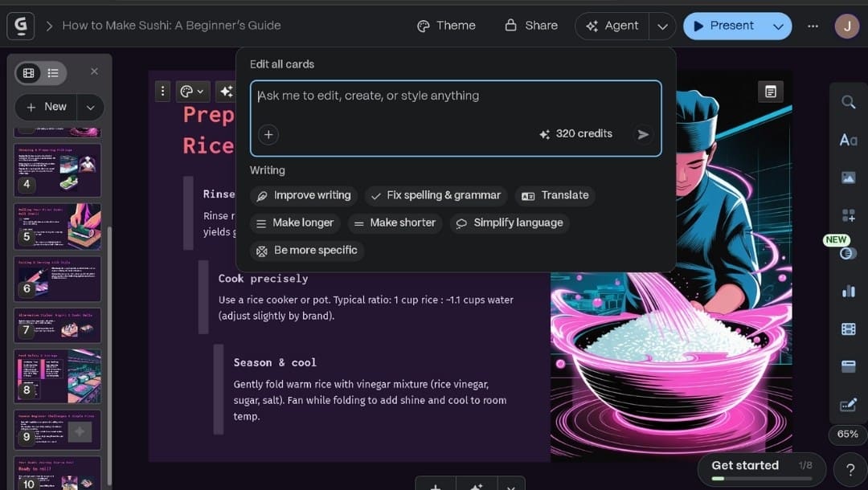Open the charts icon in the right sidebar
The width and height of the screenshot is (868, 490).
848,291
